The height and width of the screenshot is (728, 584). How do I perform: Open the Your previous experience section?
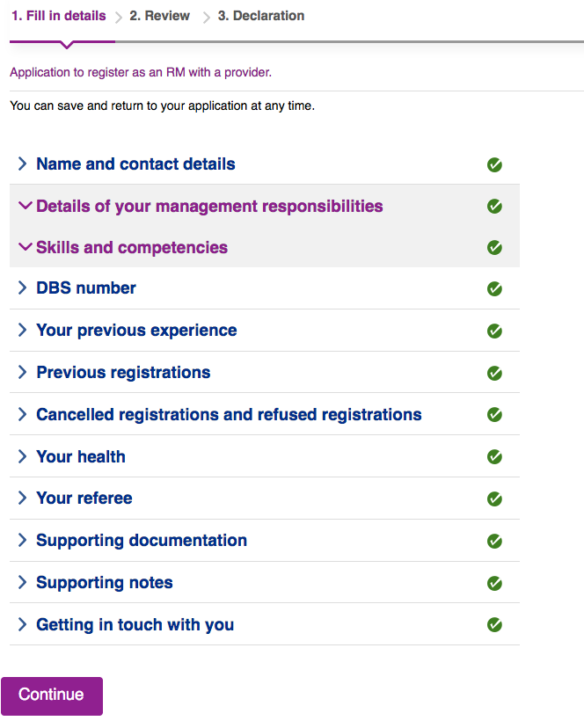pos(136,331)
